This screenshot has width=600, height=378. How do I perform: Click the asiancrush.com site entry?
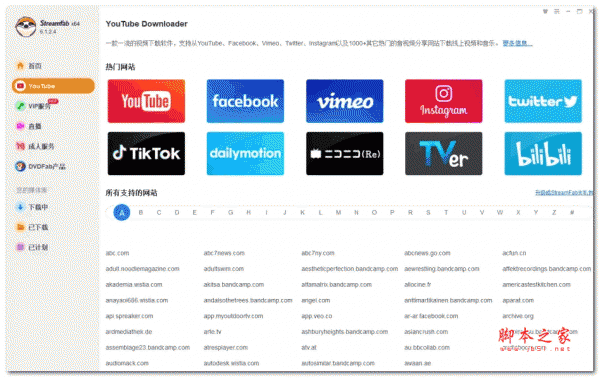click(426, 332)
